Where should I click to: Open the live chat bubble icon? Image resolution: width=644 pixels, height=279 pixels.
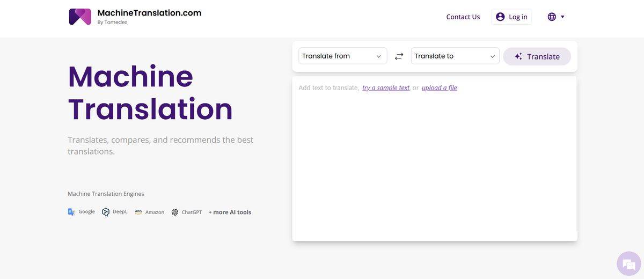point(629,263)
